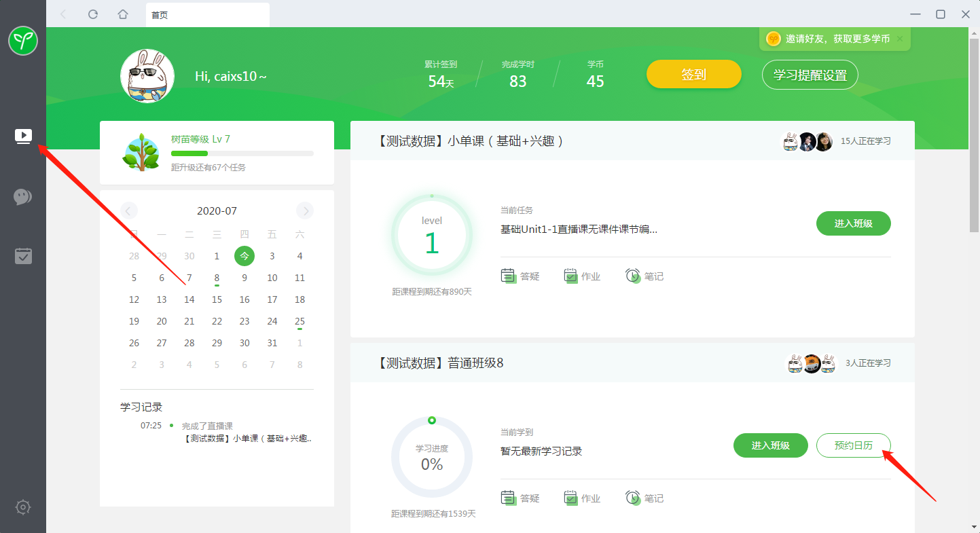Go to previous month in calendar
The height and width of the screenshot is (533, 980).
coord(129,211)
